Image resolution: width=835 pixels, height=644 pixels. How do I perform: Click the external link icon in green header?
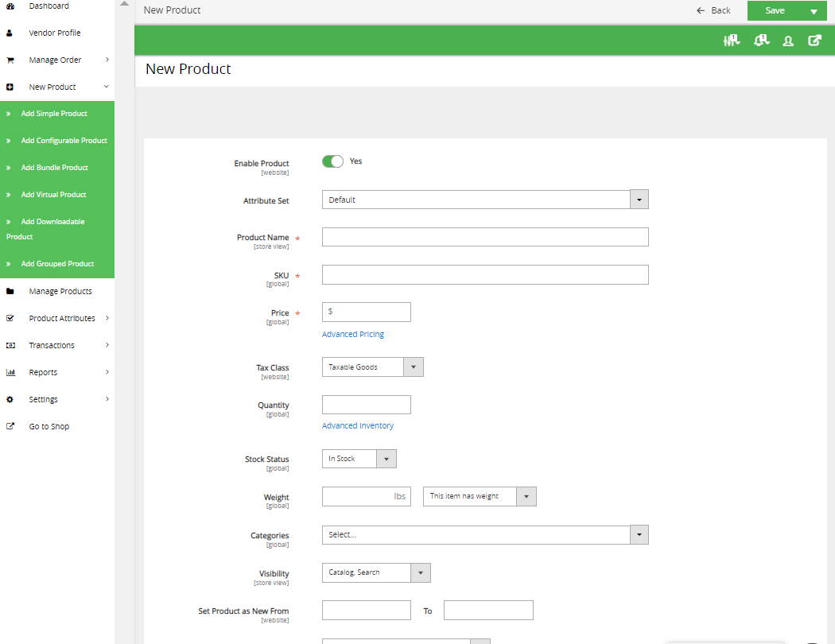pyautogui.click(x=814, y=41)
